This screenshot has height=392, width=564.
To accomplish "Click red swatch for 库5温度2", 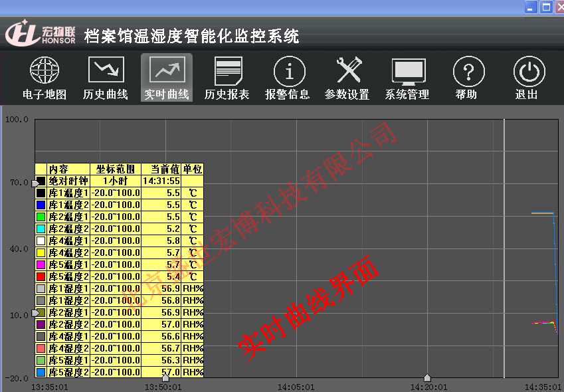I will 41,276.
